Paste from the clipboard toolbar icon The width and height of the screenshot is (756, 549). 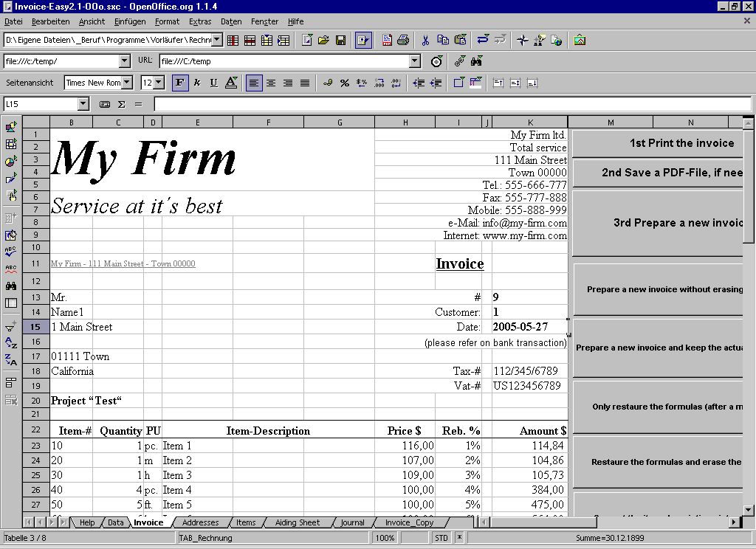461,41
